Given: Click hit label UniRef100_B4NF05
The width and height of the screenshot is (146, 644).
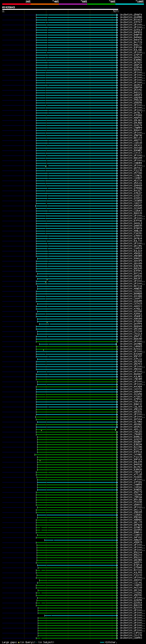Looking at the screenshot, I should pyautogui.click(x=131, y=35).
